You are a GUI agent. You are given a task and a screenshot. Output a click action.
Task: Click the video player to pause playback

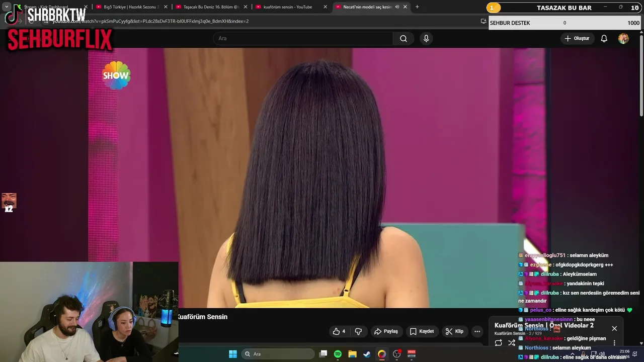pyautogui.click(x=317, y=178)
